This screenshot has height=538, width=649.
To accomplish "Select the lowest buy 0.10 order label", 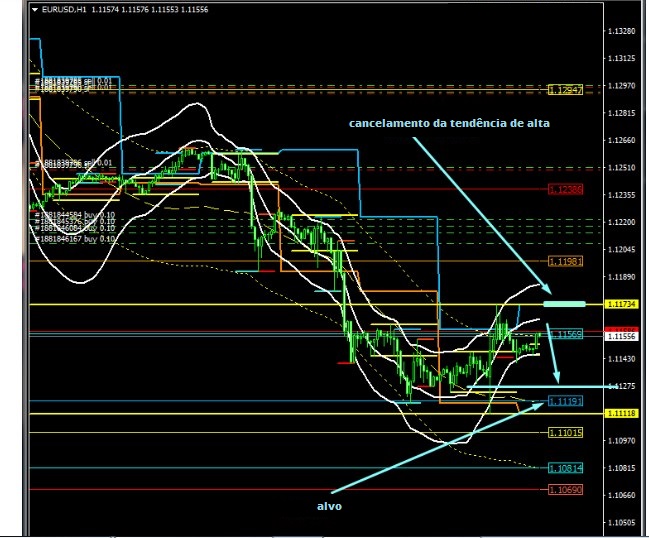I will pyautogui.click(x=76, y=240).
